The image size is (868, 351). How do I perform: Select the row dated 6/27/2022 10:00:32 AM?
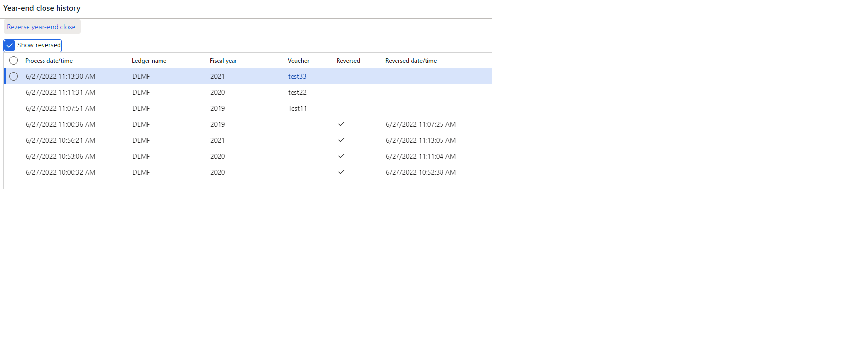(248, 172)
